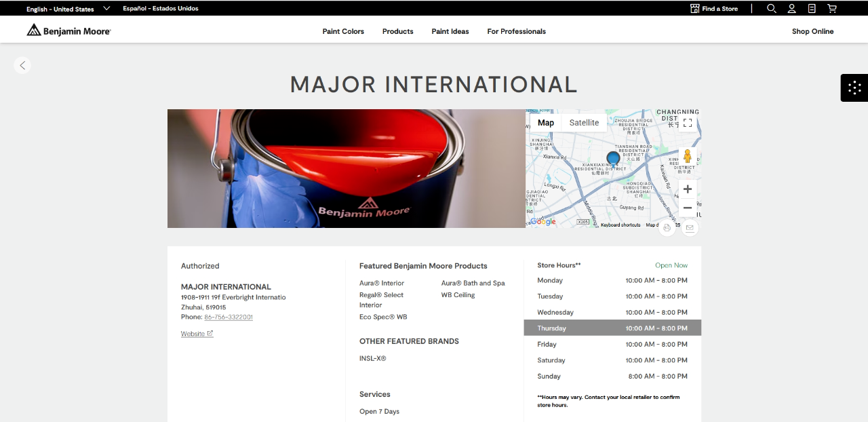Click the email store details icon
The image size is (868, 422).
690,228
